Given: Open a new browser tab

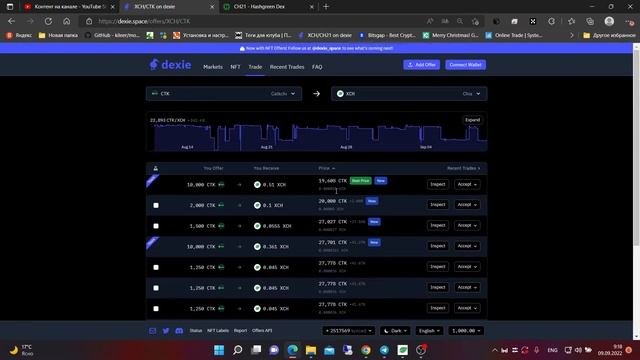Looking at the screenshot, I should (x=326, y=7).
